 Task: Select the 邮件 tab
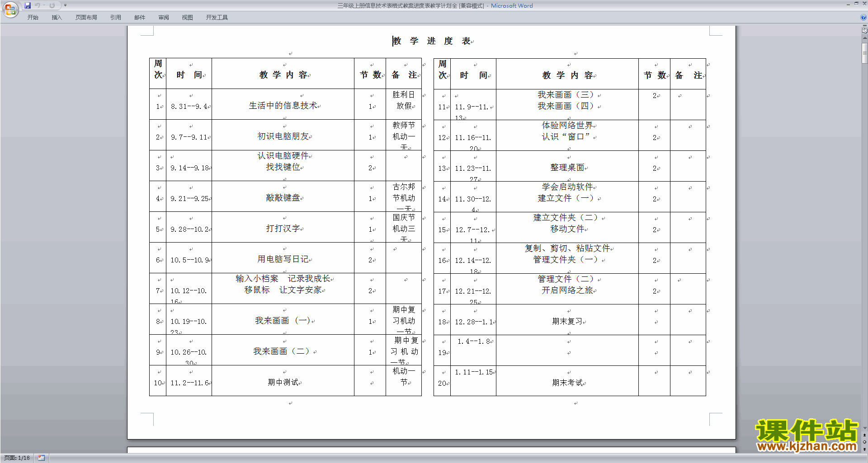click(140, 17)
